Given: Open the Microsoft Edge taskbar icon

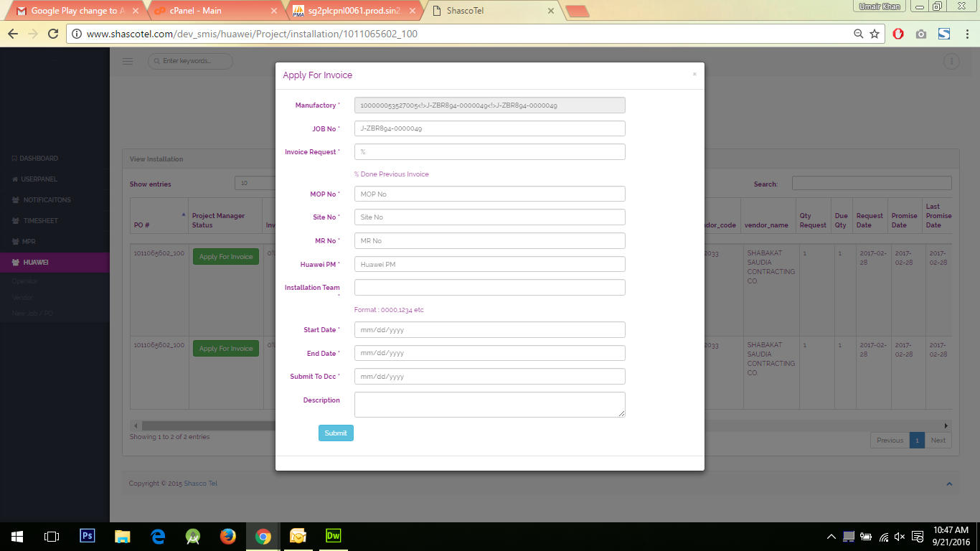Looking at the screenshot, I should click(158, 536).
